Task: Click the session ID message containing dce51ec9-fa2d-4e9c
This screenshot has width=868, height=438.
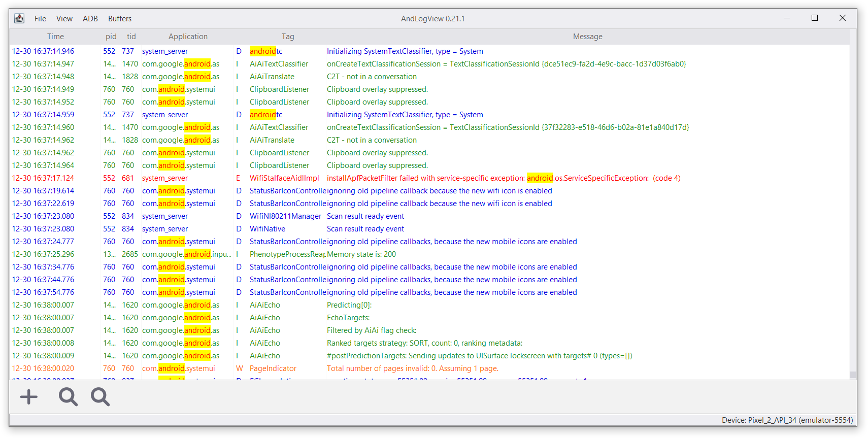Action: pyautogui.click(x=506, y=64)
